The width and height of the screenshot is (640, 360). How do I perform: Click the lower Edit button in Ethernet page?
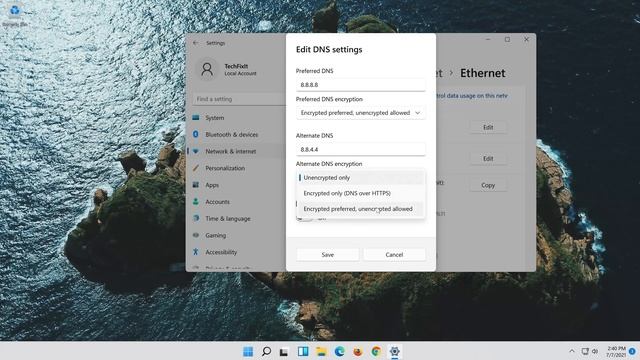tap(488, 158)
